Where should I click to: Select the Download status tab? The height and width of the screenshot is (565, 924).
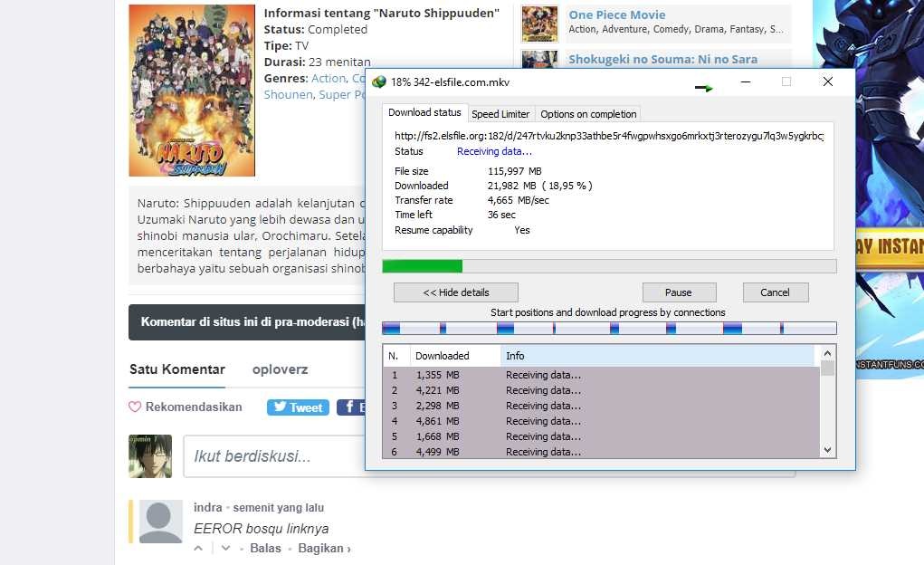point(424,113)
